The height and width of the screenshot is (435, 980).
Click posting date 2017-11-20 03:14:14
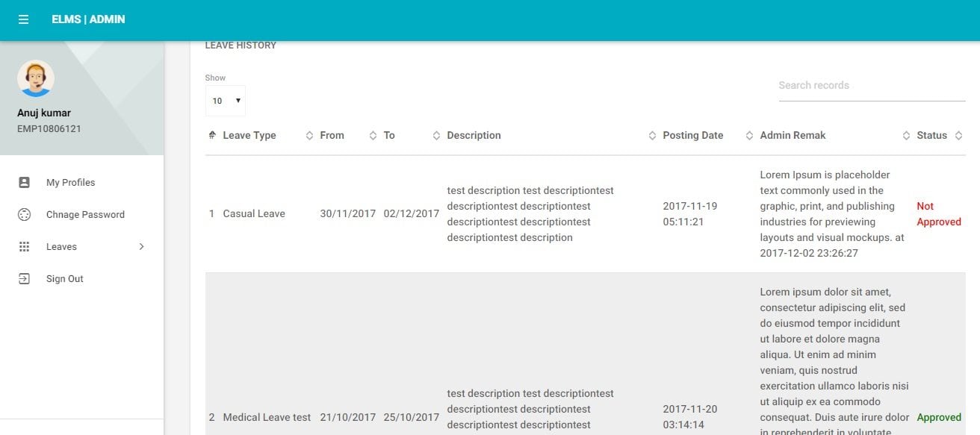coord(690,417)
